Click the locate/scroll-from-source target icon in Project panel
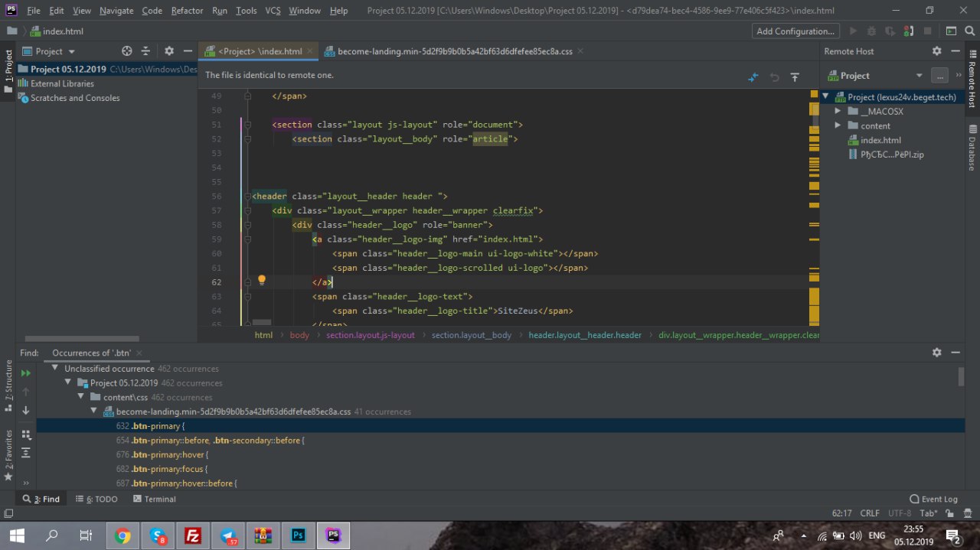Image resolution: width=980 pixels, height=550 pixels. (127, 51)
